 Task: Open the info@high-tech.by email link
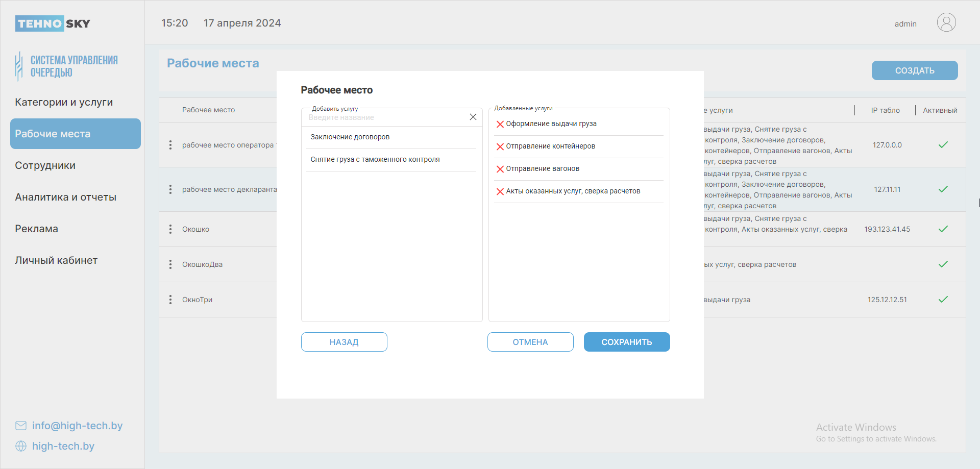click(x=77, y=426)
